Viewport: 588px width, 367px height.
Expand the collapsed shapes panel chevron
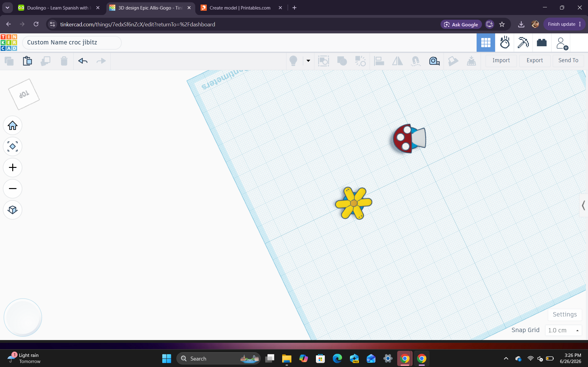pos(583,205)
